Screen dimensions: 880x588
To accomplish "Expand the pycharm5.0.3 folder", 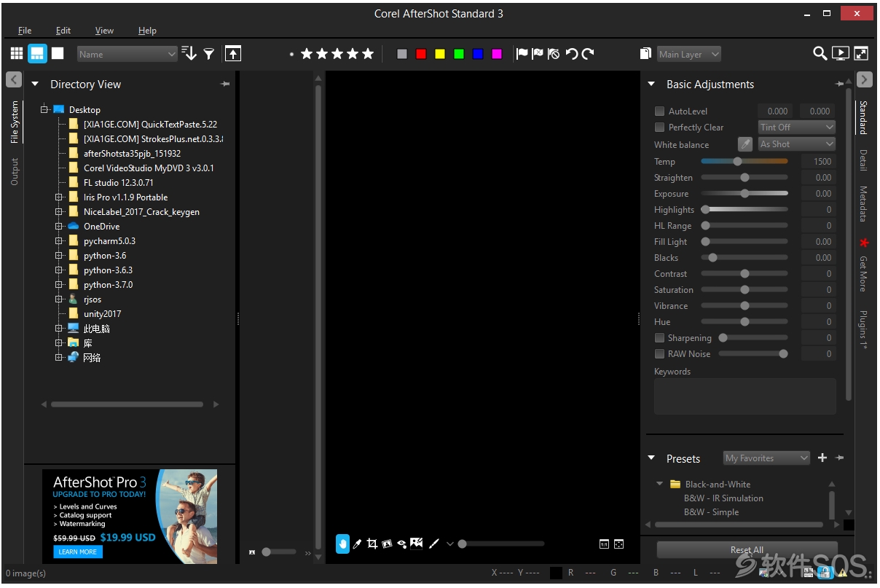I will point(59,241).
